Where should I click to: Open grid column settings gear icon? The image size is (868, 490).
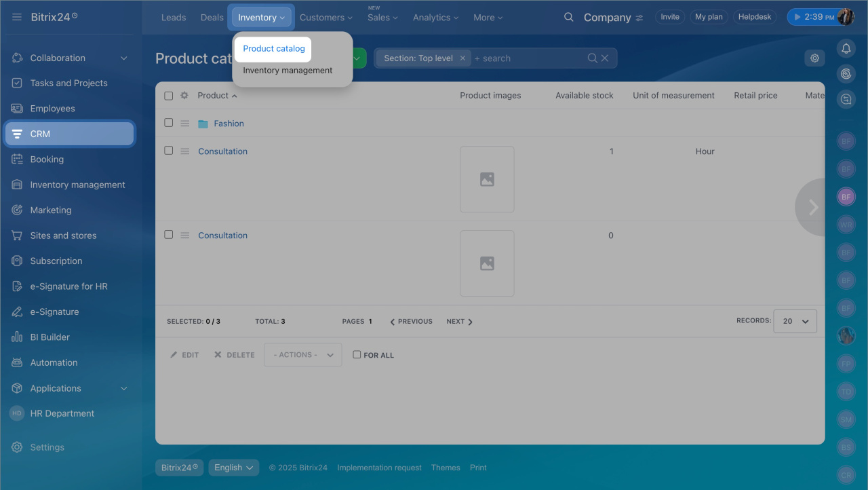point(184,96)
